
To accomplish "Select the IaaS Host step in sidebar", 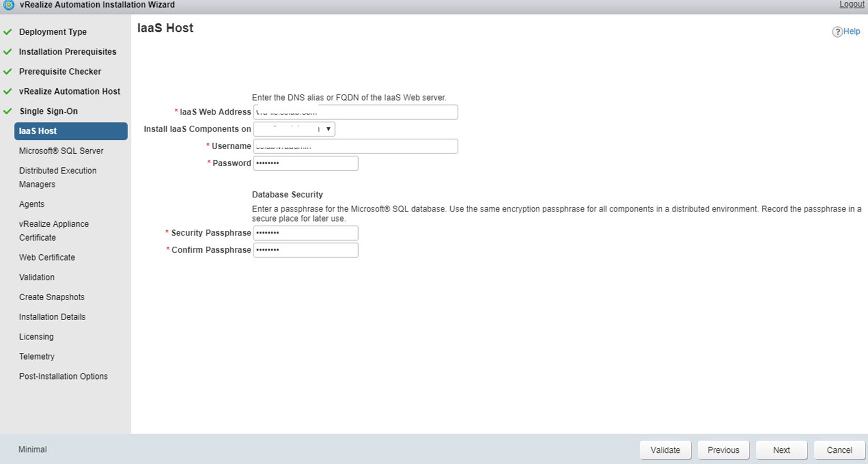I will [x=70, y=131].
